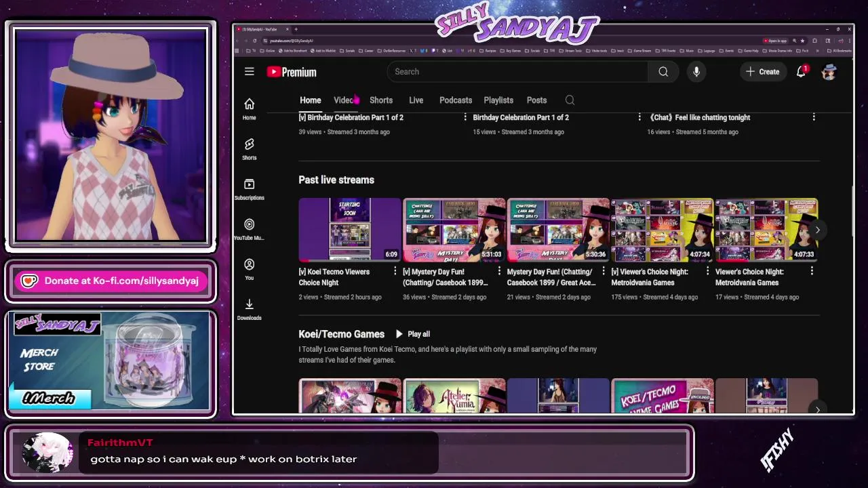
Task: Click the search magnifier button
Action: tap(663, 72)
